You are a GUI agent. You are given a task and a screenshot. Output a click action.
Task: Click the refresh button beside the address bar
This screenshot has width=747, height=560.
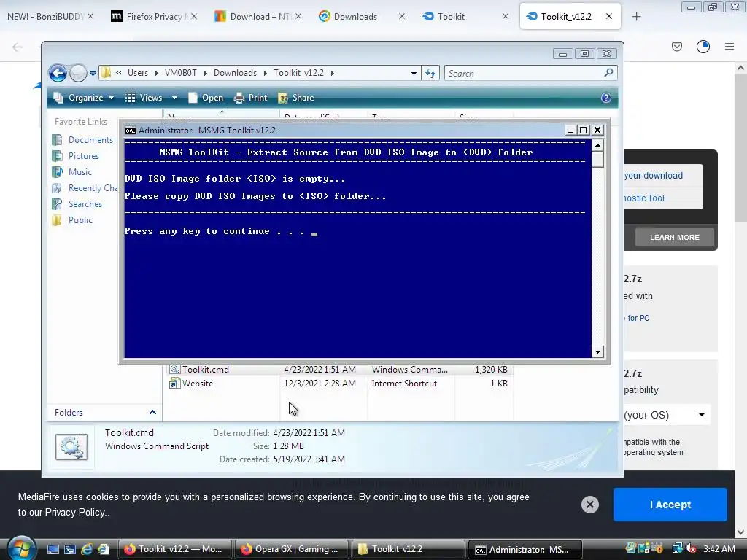[x=430, y=74]
